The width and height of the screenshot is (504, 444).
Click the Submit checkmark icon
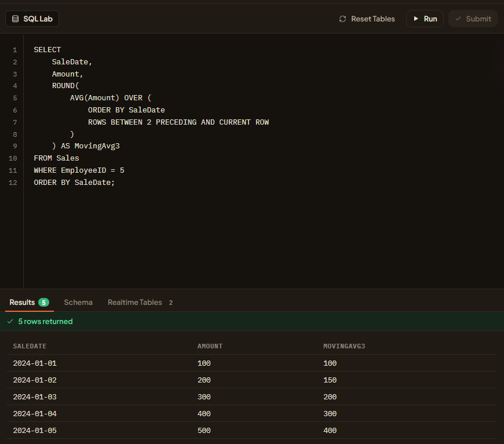pyautogui.click(x=458, y=19)
